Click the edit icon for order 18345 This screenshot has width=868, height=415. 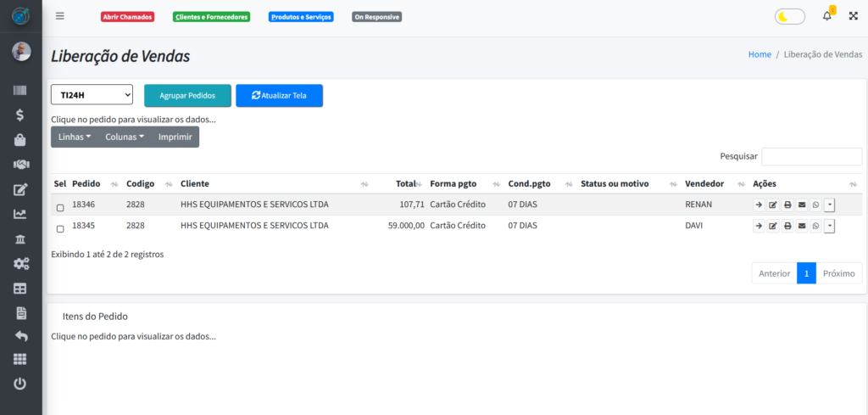point(773,226)
